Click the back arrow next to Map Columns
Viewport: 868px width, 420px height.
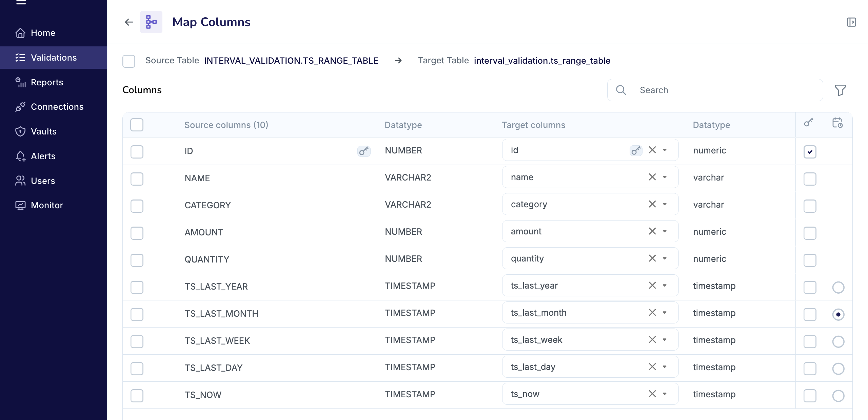click(129, 22)
